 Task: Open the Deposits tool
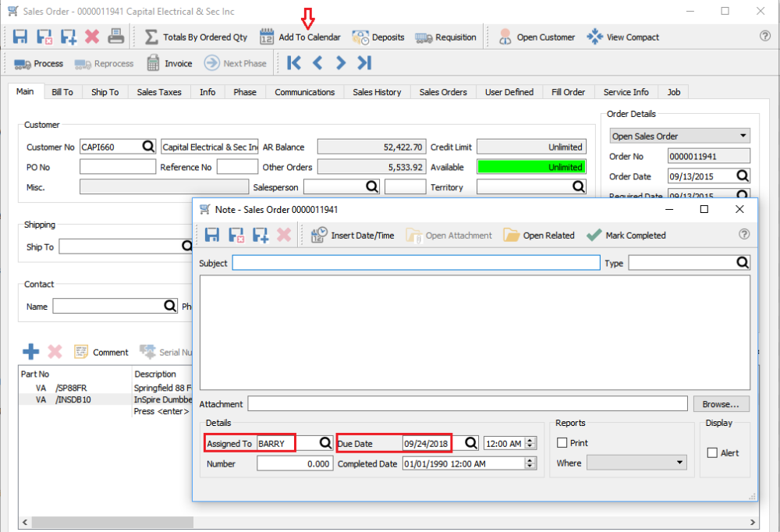[x=378, y=37]
